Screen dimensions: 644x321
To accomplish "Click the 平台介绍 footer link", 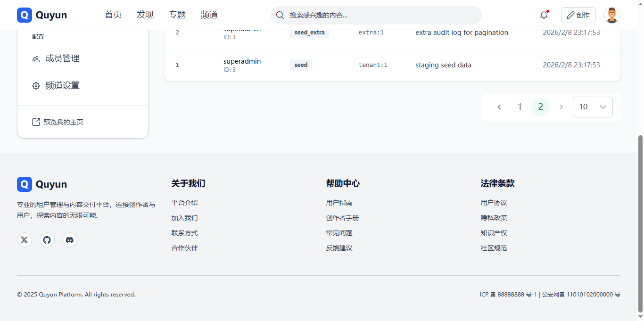I will coord(185,202).
